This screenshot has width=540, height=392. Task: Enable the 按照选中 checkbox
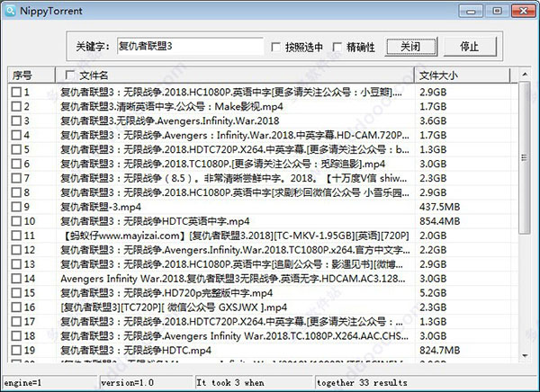pos(276,47)
